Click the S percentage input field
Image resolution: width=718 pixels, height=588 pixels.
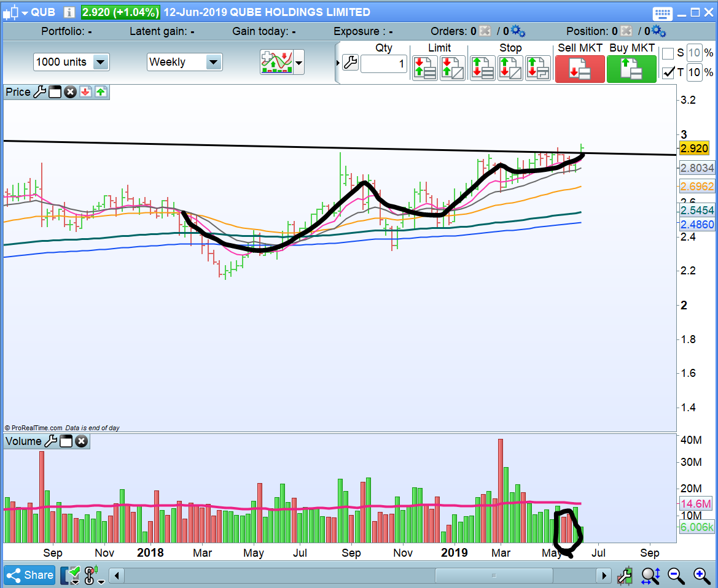(694, 53)
